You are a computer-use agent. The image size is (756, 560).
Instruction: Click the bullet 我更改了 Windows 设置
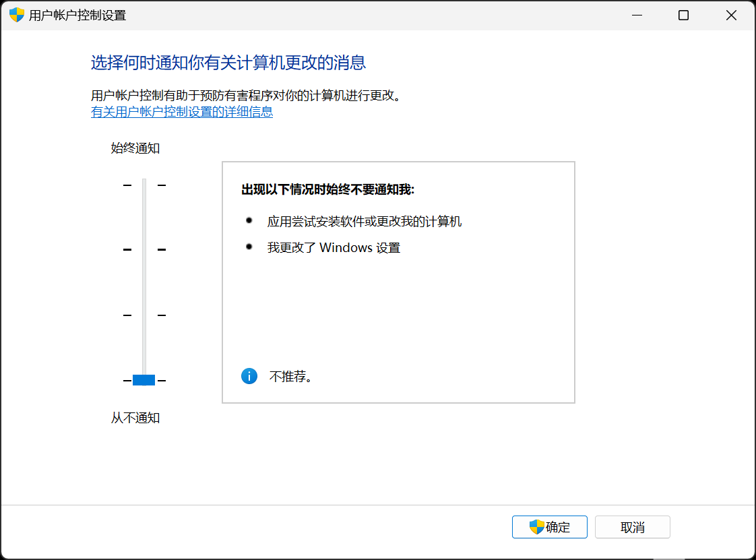(x=334, y=248)
